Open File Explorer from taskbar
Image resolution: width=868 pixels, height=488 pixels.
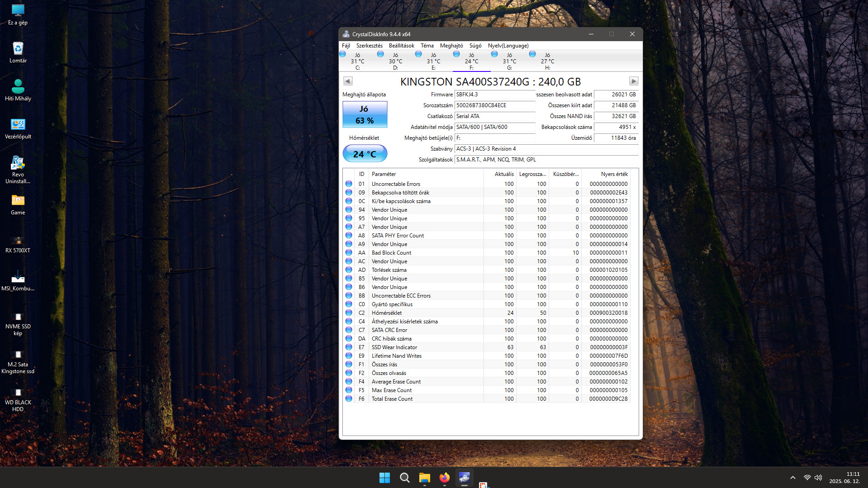point(424,478)
